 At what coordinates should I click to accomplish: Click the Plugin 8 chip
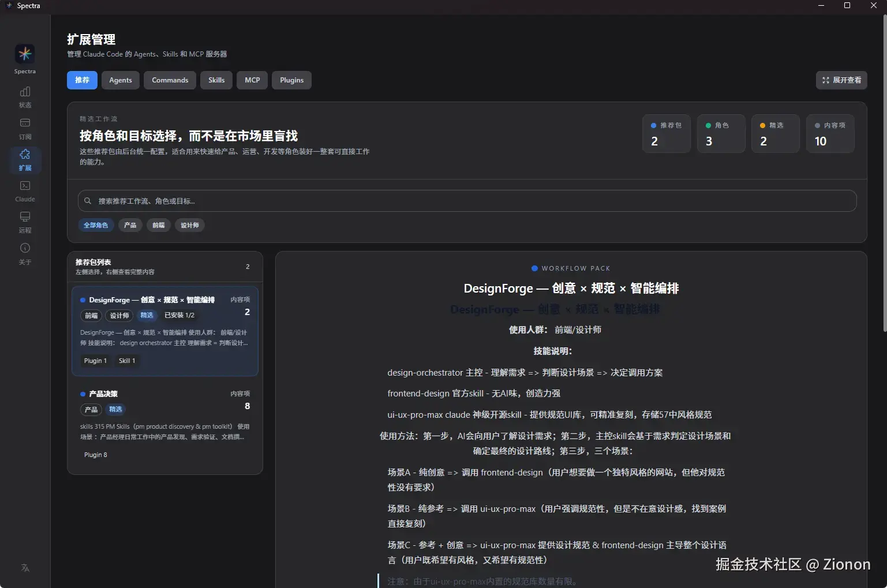pyautogui.click(x=96, y=455)
